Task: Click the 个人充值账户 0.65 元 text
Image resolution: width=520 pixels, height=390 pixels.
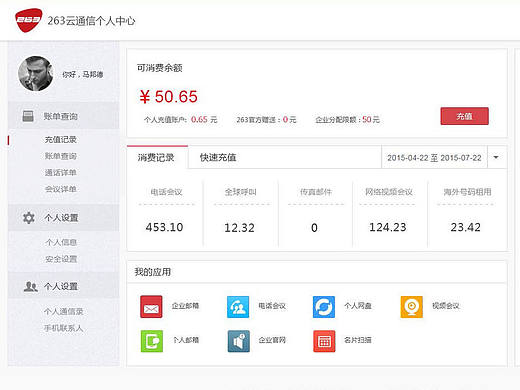Action: click(180, 119)
